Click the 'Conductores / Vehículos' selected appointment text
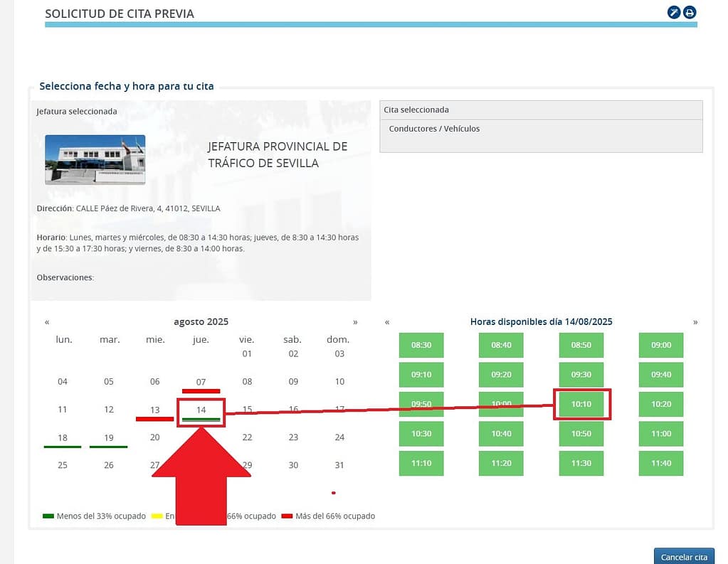 tap(434, 129)
